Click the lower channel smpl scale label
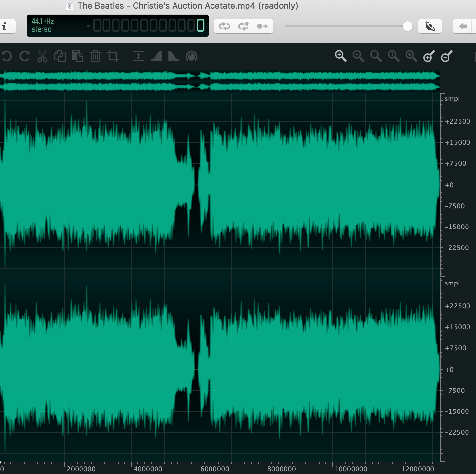 click(452, 283)
